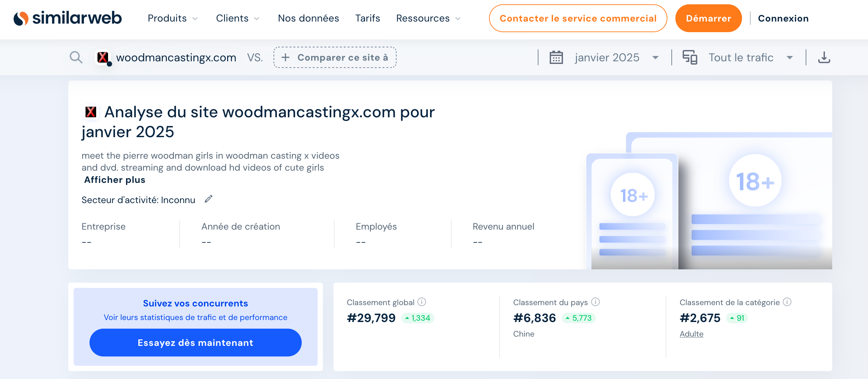Click the calendar icon beside janvier 2025
The height and width of the screenshot is (379, 868).
coord(556,58)
